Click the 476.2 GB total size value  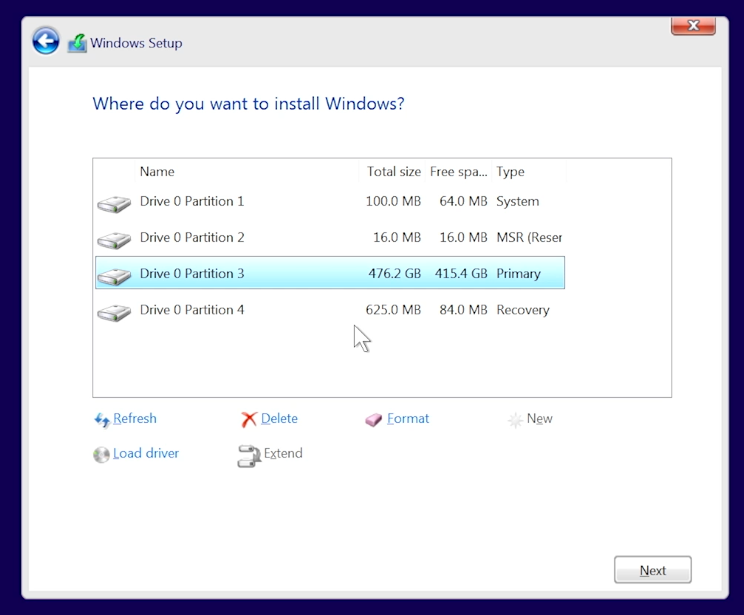[x=394, y=273]
